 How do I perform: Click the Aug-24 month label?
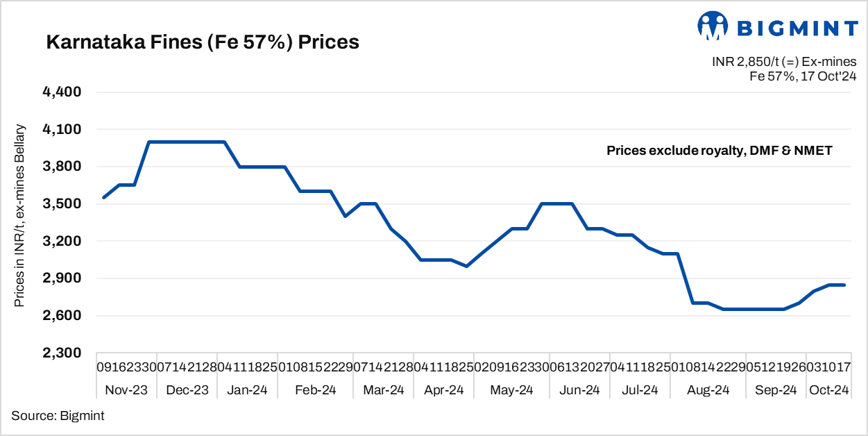tap(708, 391)
